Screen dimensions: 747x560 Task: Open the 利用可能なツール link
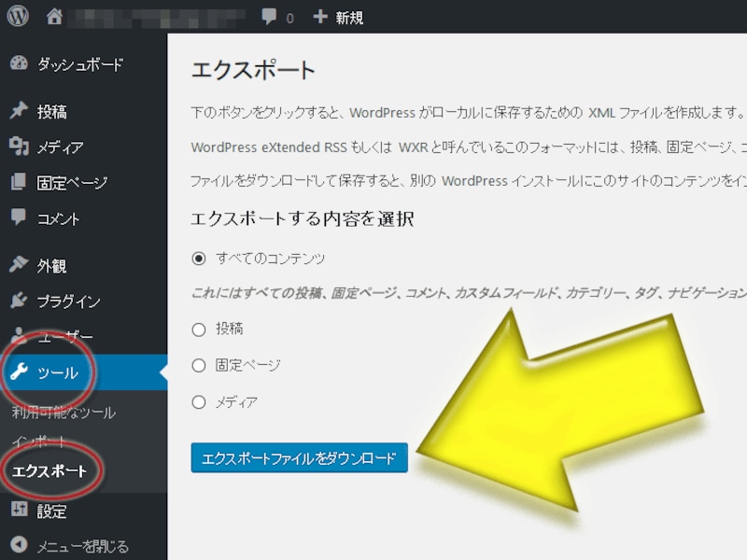63,413
